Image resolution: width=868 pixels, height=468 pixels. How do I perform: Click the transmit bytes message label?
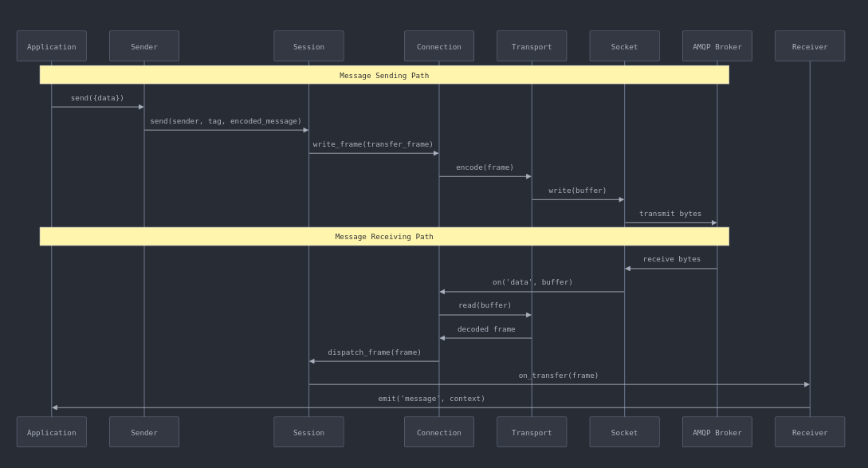tap(670, 214)
